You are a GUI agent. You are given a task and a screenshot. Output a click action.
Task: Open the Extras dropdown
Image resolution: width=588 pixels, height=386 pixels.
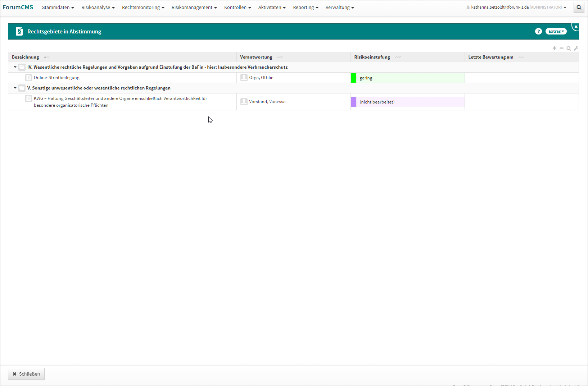tap(556, 31)
